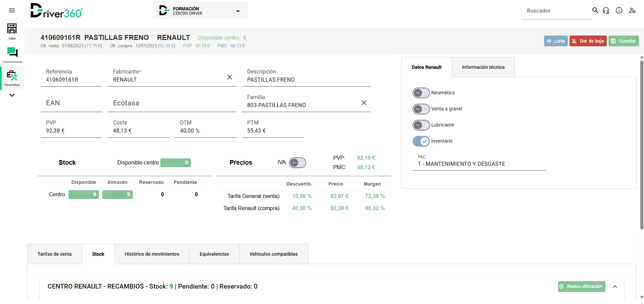Open the user settings icon
Image resolution: width=644 pixels, height=304 pixels.
click(x=632, y=10)
